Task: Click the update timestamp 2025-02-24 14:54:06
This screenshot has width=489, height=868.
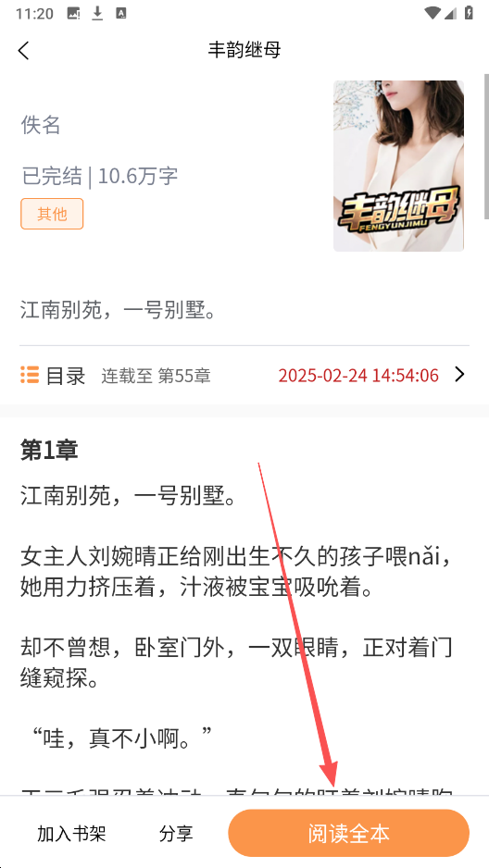Action: (358, 376)
